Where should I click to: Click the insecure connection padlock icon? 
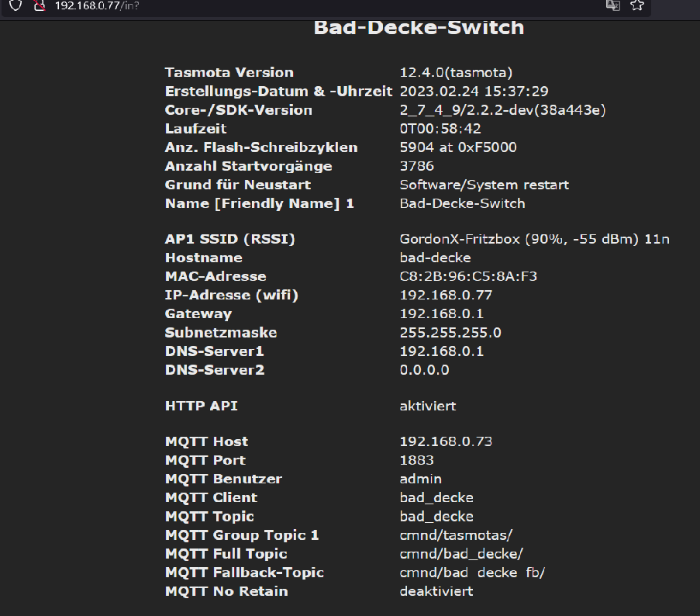[40, 5]
